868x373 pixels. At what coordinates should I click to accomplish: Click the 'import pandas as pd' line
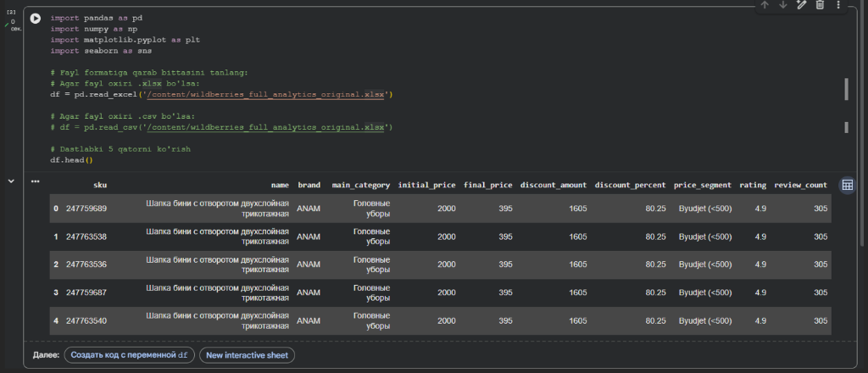pyautogui.click(x=97, y=18)
